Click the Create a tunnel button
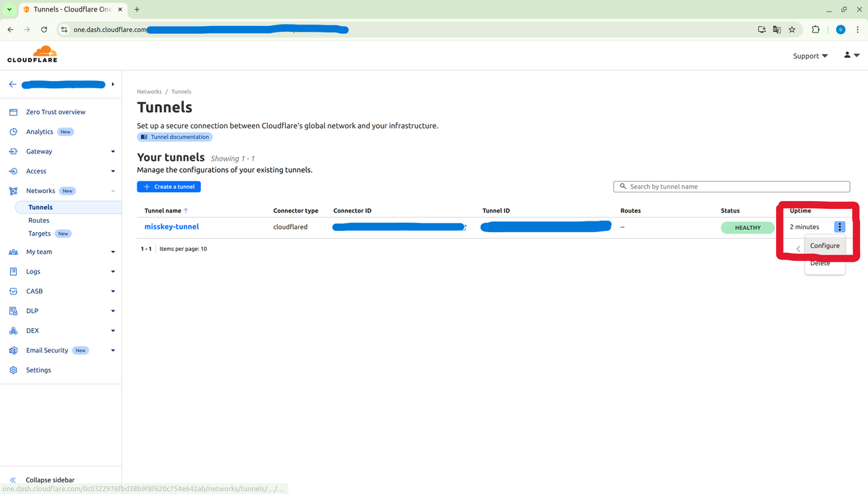868x494 pixels. point(169,187)
